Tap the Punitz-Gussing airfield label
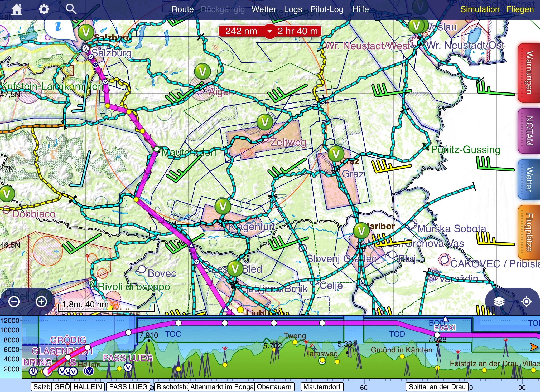Viewport: 540px width, 392px height. point(466,150)
